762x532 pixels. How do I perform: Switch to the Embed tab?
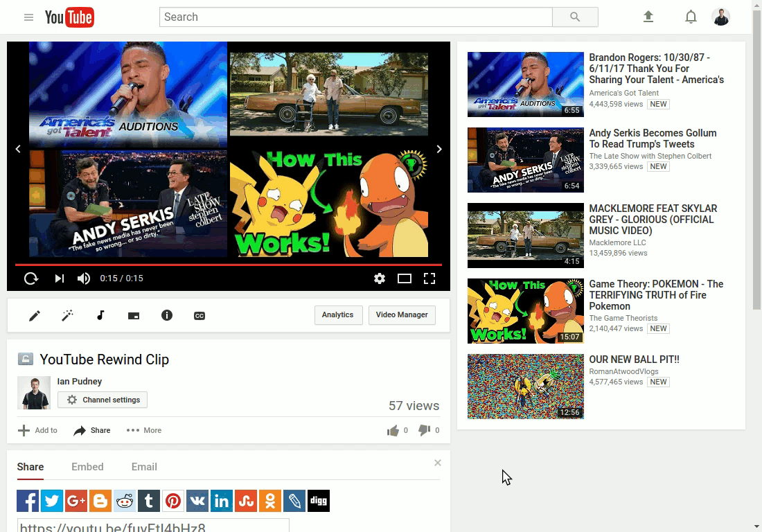[x=87, y=467]
